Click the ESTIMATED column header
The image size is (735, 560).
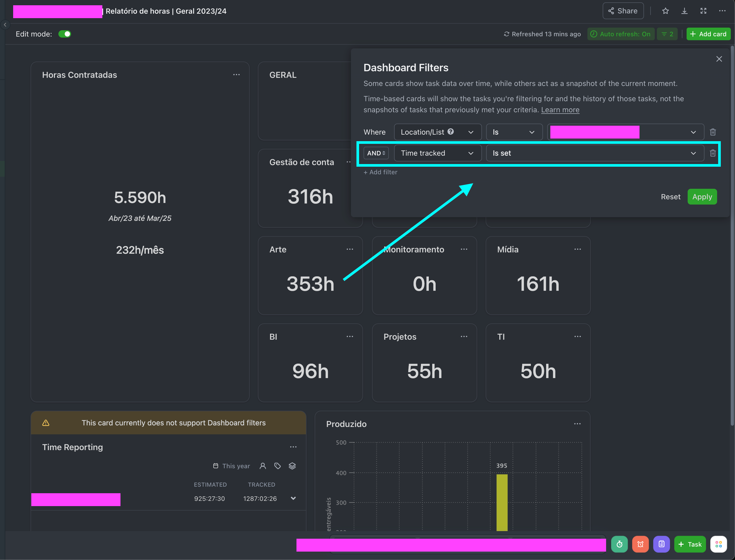point(210,485)
